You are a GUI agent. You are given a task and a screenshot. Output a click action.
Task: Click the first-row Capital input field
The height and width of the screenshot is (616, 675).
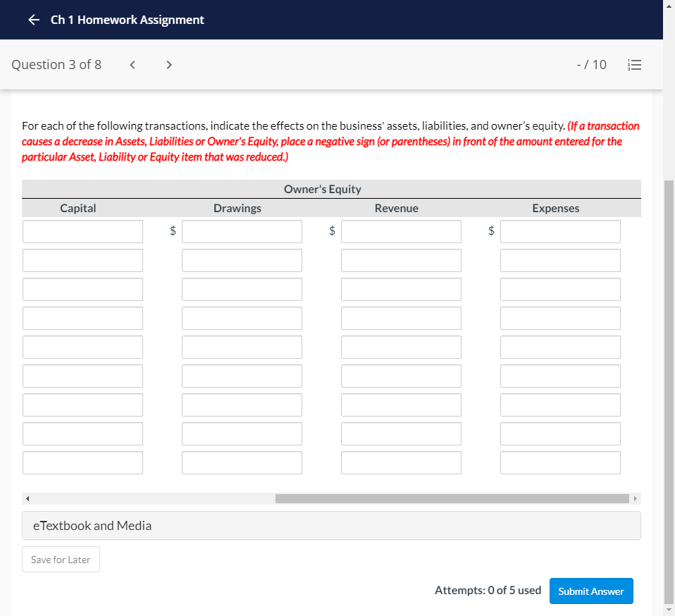pos(82,232)
